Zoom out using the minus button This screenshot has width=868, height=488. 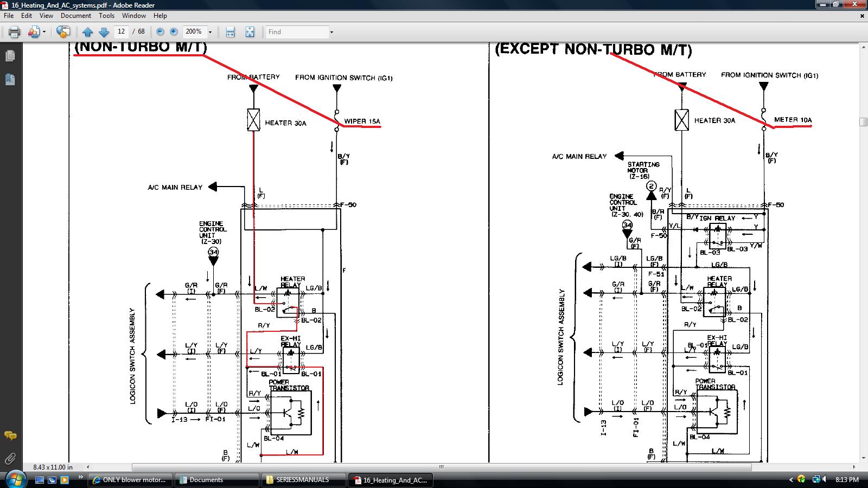tap(160, 32)
